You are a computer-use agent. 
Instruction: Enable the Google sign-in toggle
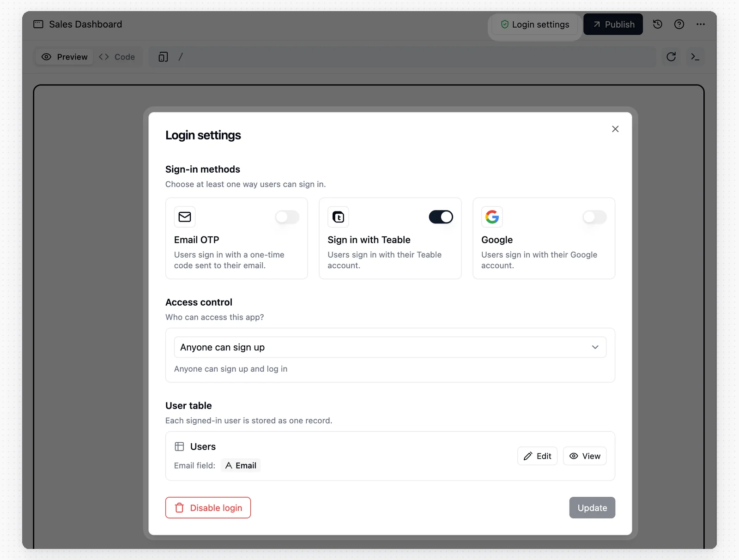click(594, 217)
